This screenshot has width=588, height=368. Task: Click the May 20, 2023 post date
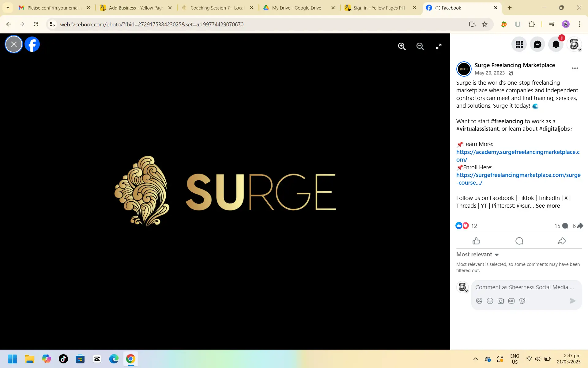(x=489, y=73)
